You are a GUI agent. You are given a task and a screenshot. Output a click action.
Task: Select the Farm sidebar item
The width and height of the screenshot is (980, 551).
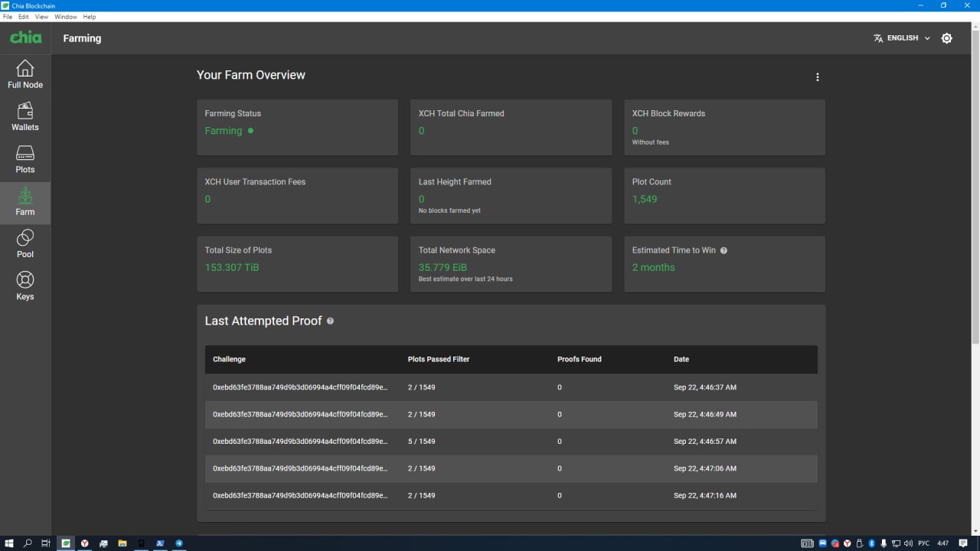(25, 202)
